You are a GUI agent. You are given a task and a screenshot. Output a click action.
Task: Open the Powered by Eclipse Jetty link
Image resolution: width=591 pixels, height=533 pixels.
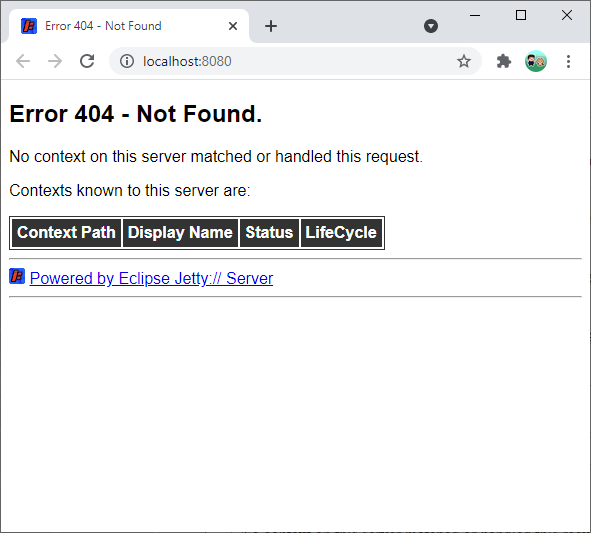[x=151, y=278]
